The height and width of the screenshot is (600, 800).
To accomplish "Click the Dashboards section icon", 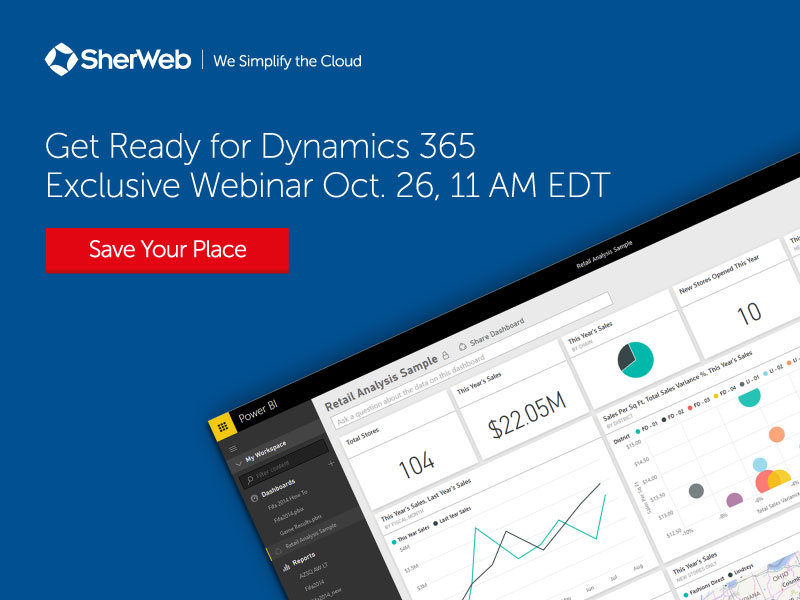I will point(254,498).
